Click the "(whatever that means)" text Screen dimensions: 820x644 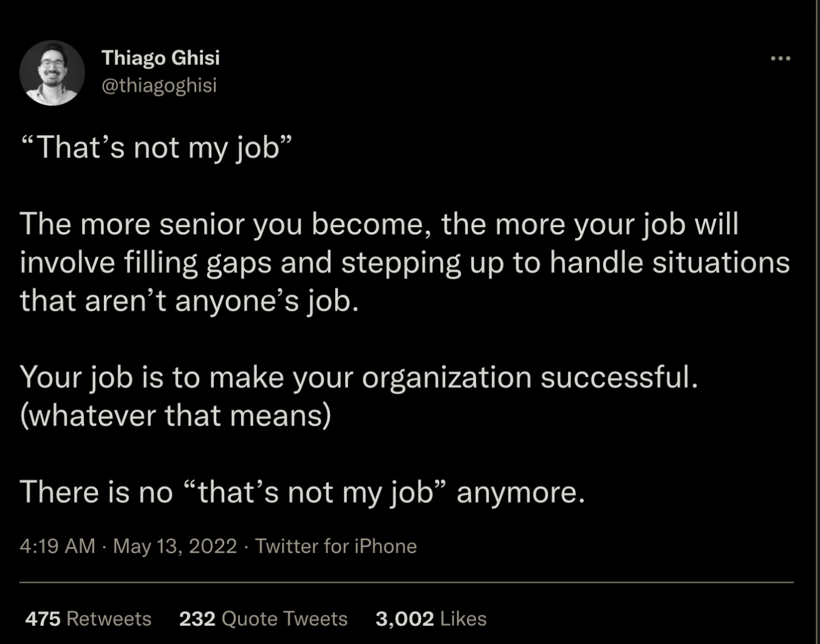(x=176, y=416)
